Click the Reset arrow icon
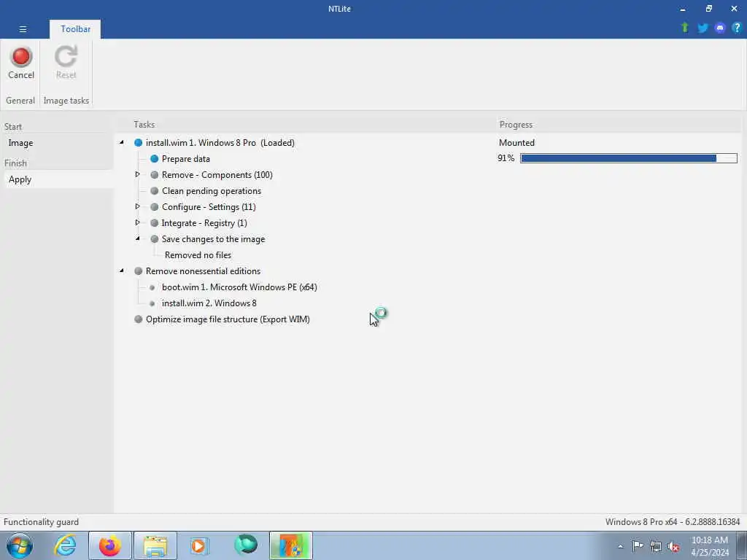This screenshot has height=560, width=747. coord(66,57)
